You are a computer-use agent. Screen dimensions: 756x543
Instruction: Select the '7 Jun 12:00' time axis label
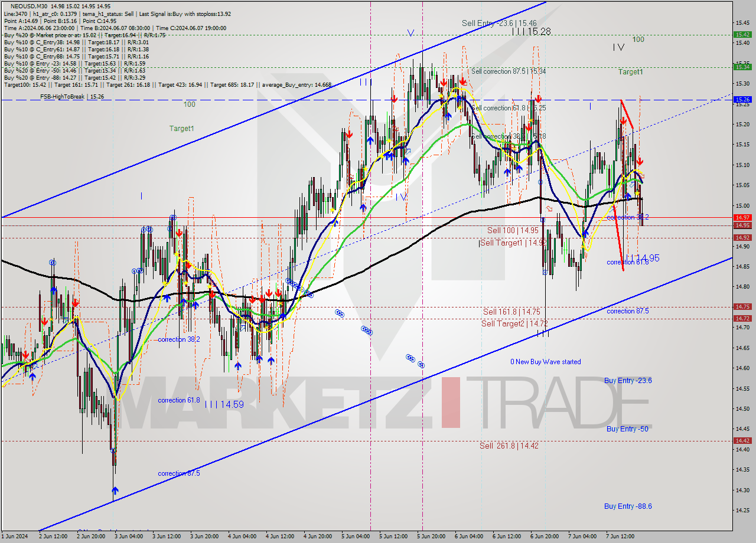coord(621,537)
